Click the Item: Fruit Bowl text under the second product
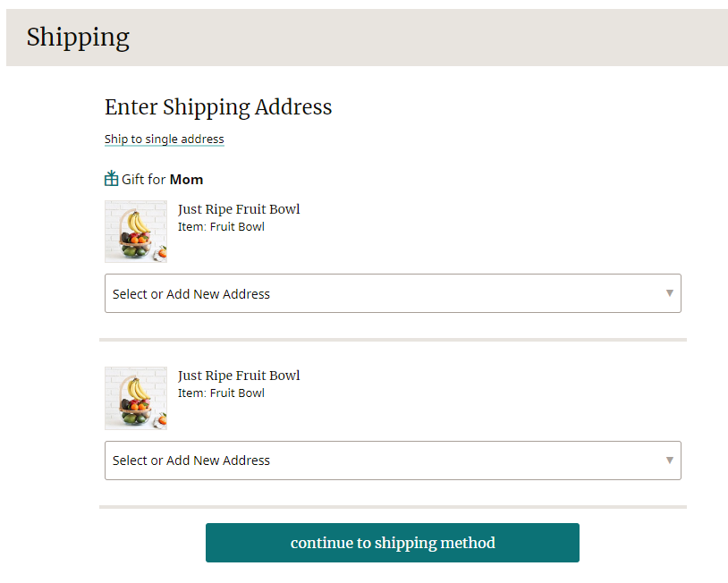 (x=221, y=393)
